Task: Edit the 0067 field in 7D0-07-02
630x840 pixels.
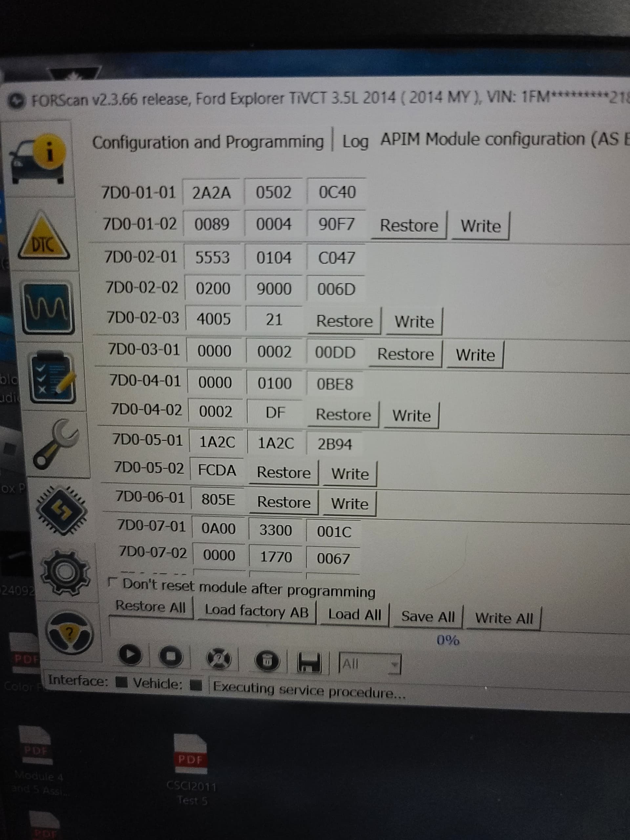Action: [333, 558]
